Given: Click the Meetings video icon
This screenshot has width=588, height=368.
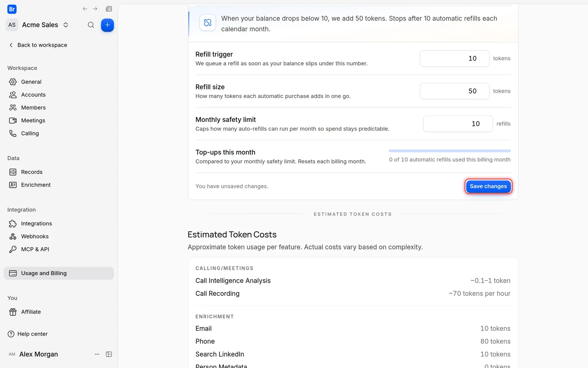Looking at the screenshot, I should [13, 120].
